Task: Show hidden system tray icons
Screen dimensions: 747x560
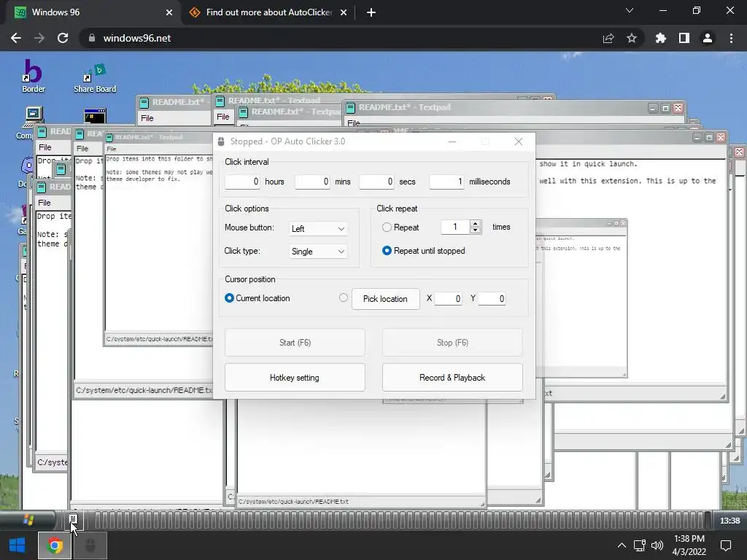Action: [622, 545]
